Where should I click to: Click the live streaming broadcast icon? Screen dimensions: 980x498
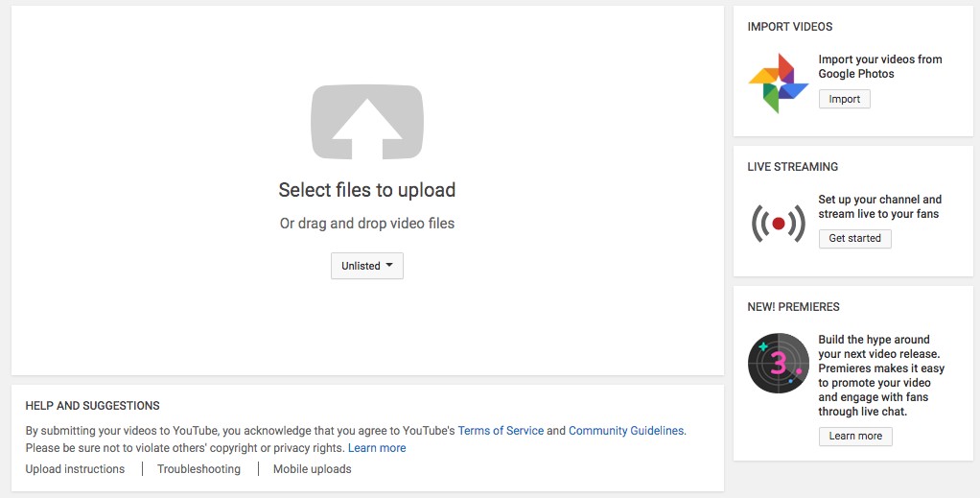pos(778,224)
